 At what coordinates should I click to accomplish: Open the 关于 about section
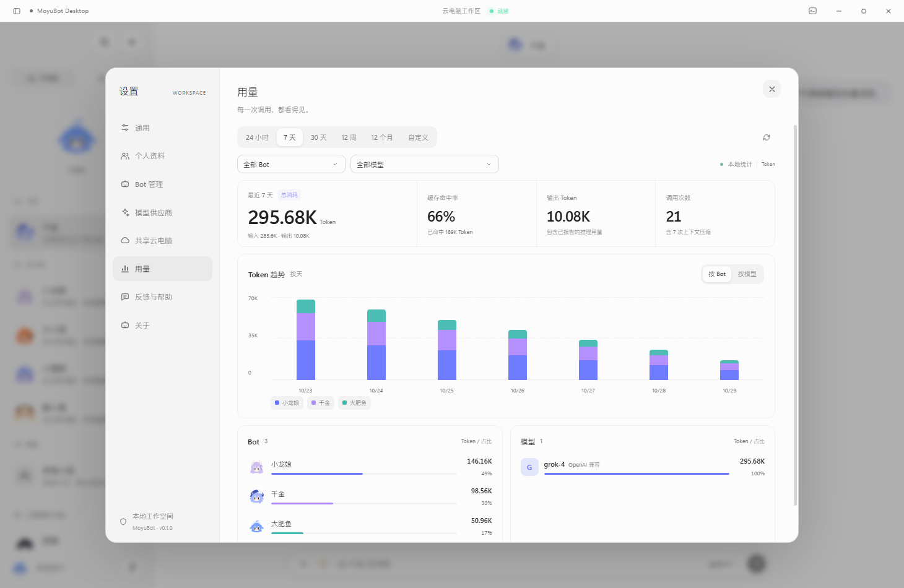pyautogui.click(x=162, y=325)
